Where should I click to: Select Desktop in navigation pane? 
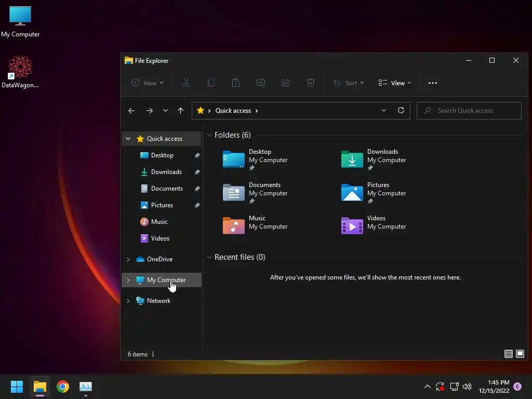pos(162,155)
